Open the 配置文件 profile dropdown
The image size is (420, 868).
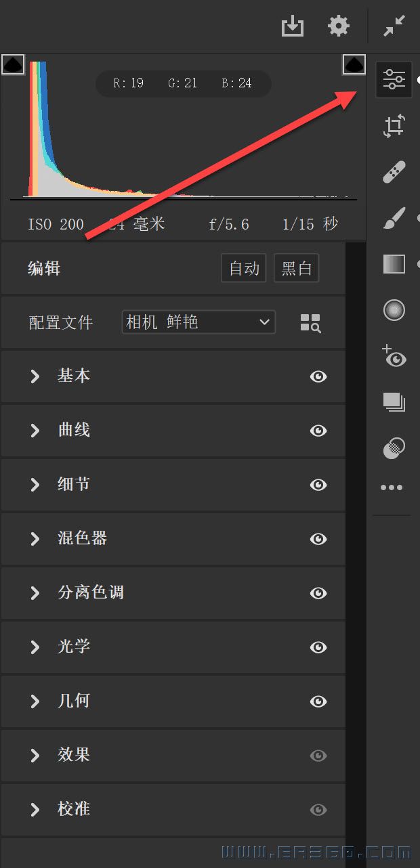pyautogui.click(x=198, y=322)
